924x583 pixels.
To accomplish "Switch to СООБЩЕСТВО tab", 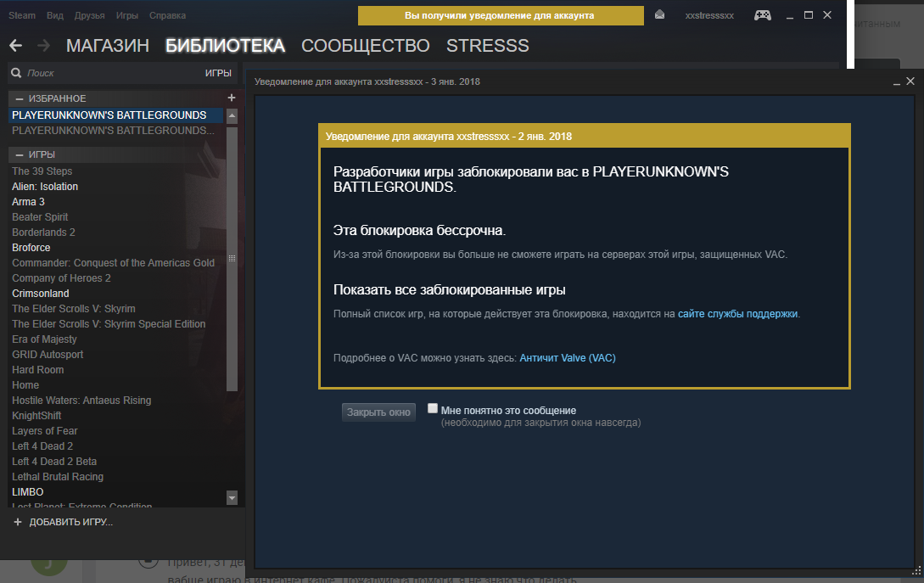I will [x=366, y=45].
